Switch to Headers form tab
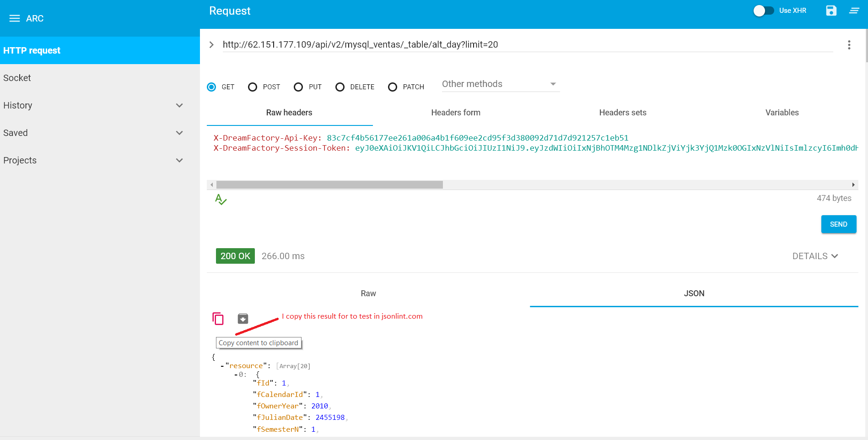The image size is (868, 440). [456, 113]
